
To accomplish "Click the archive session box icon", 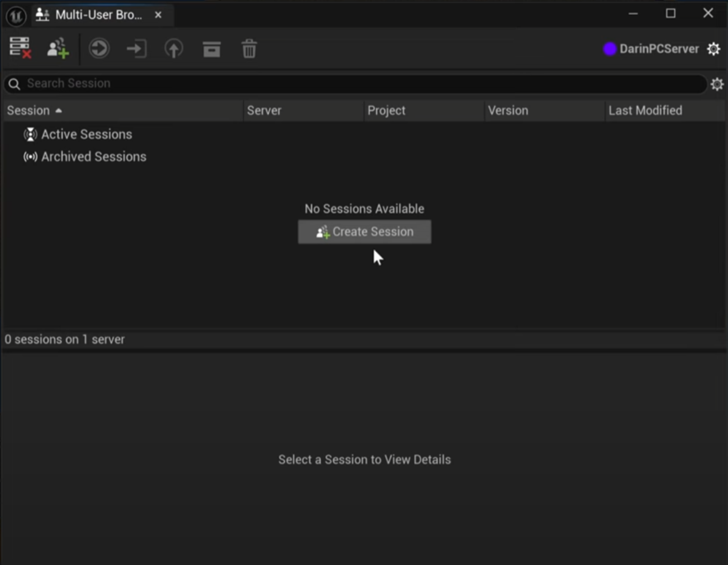I will coord(211,49).
